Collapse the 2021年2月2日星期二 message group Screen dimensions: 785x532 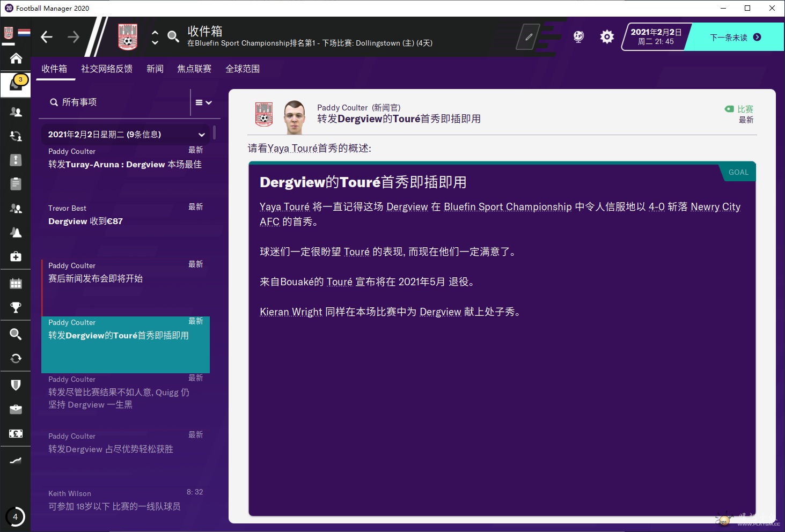pyautogui.click(x=202, y=135)
